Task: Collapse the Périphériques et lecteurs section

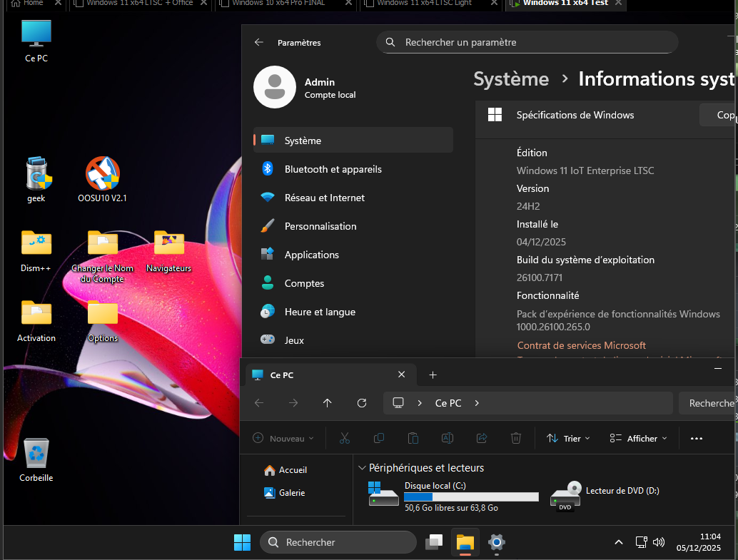Action: (362, 469)
